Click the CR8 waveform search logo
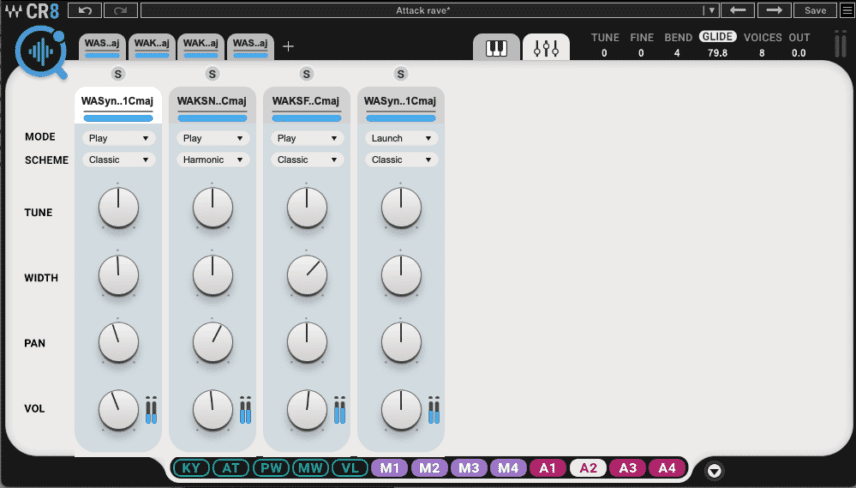This screenshot has height=488, width=856. [x=41, y=52]
